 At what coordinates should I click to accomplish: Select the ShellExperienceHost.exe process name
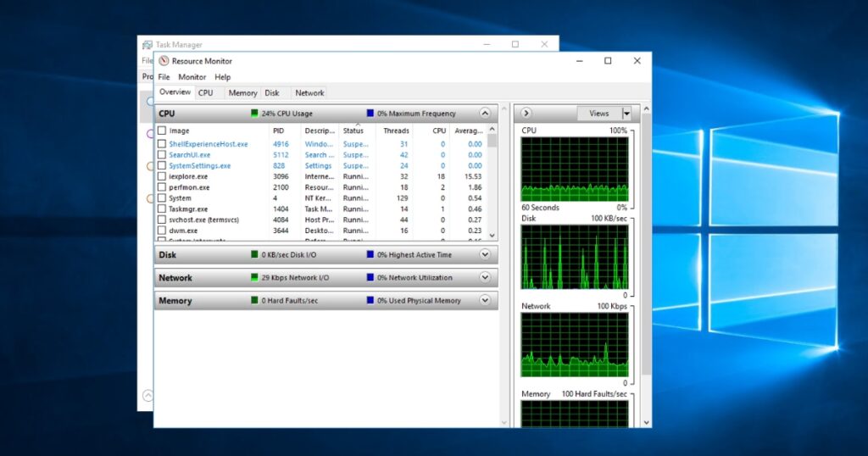click(x=209, y=144)
